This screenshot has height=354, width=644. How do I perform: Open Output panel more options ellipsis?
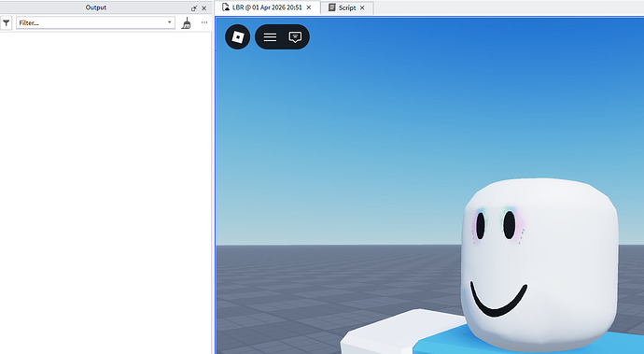(204, 22)
